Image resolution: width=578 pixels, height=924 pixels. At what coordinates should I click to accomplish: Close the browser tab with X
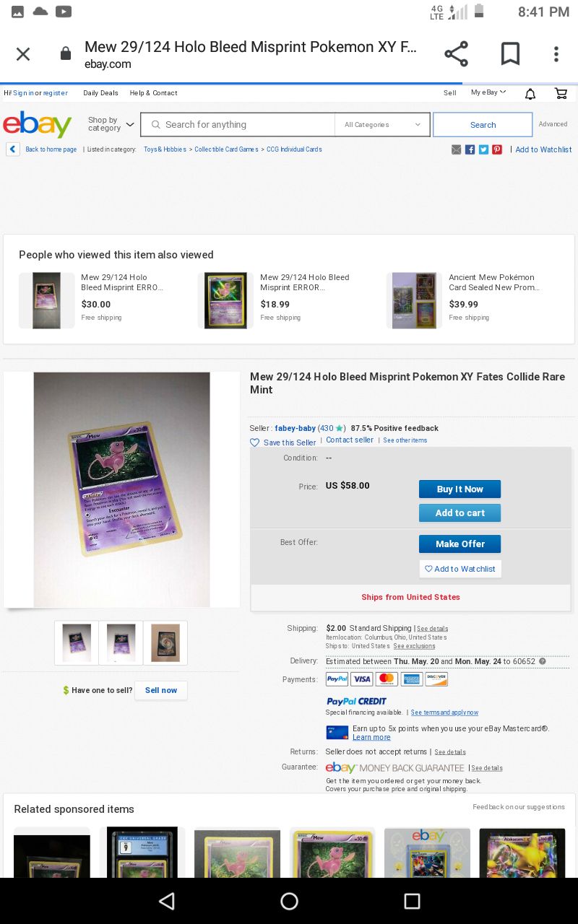click(x=23, y=54)
